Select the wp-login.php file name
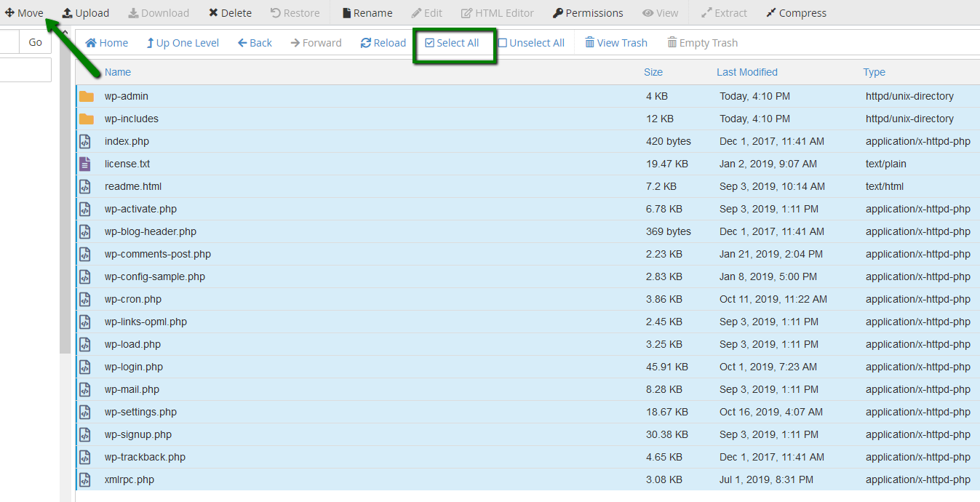 click(x=134, y=367)
